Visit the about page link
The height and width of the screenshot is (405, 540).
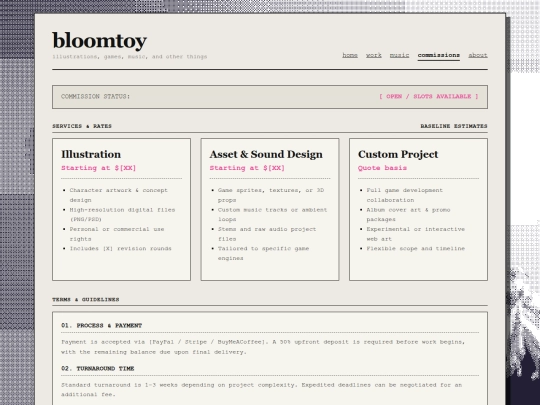(x=478, y=55)
